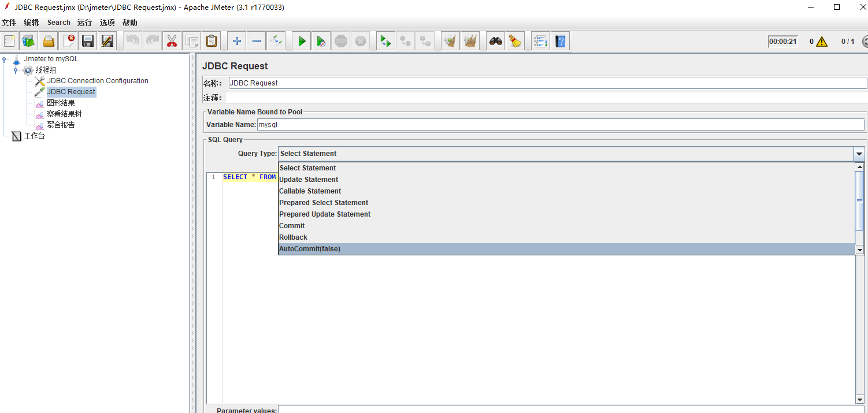Screen dimensions: 868x413
Task: Click the broom Reset Search icon
Action: coord(515,41)
